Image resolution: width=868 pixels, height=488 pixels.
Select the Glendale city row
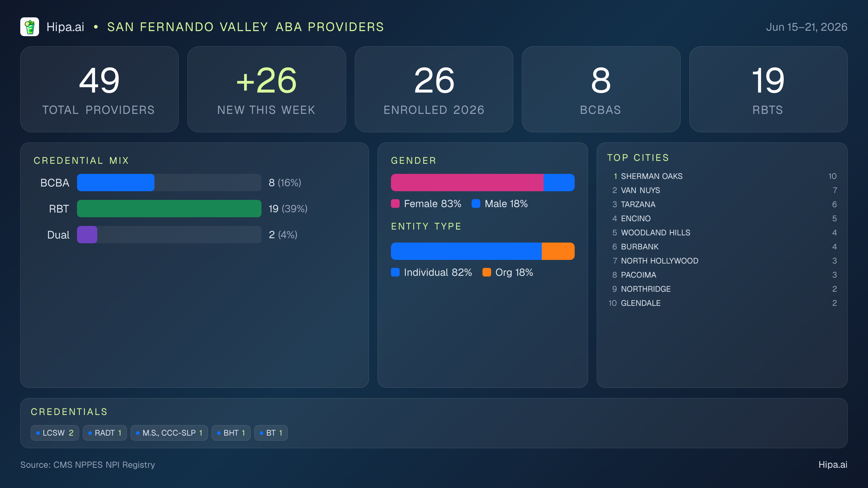pos(722,303)
